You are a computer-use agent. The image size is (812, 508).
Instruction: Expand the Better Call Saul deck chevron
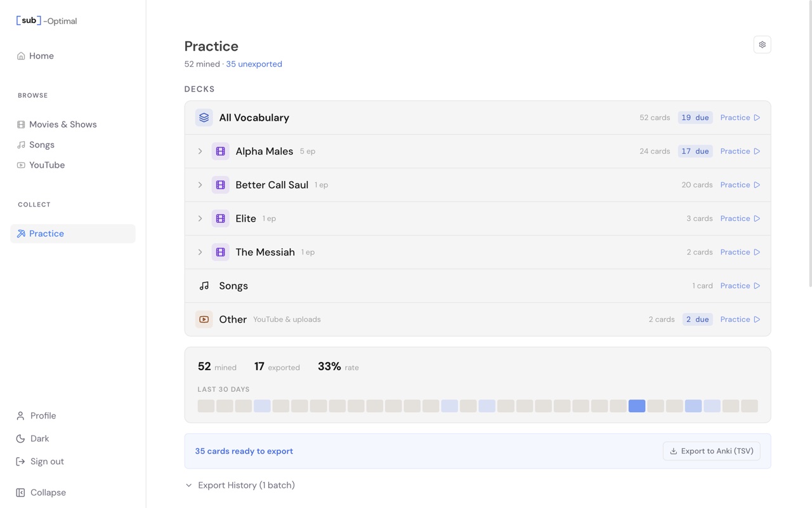coord(200,185)
